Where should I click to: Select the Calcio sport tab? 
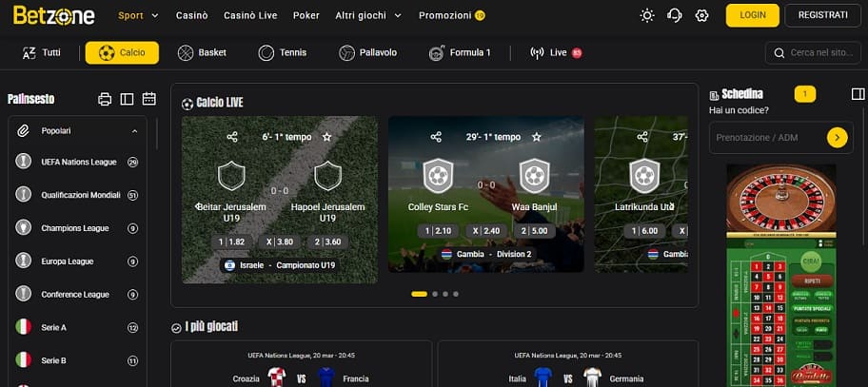click(122, 53)
